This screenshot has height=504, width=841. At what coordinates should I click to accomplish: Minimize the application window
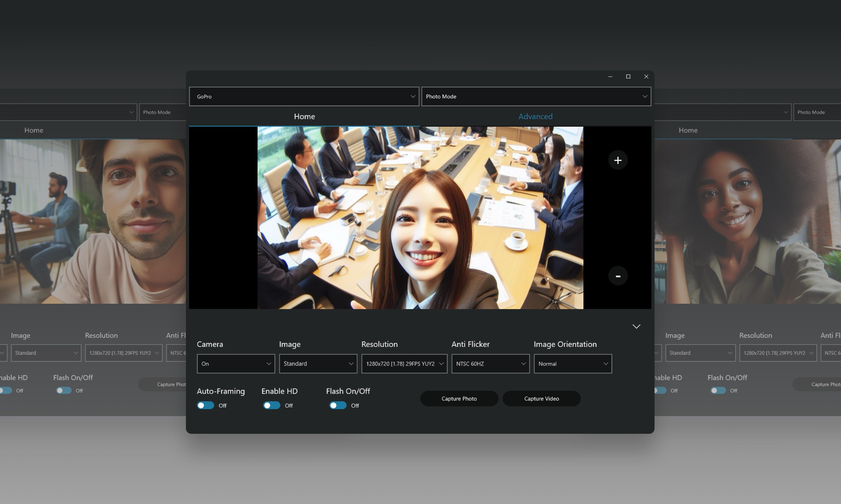609,76
